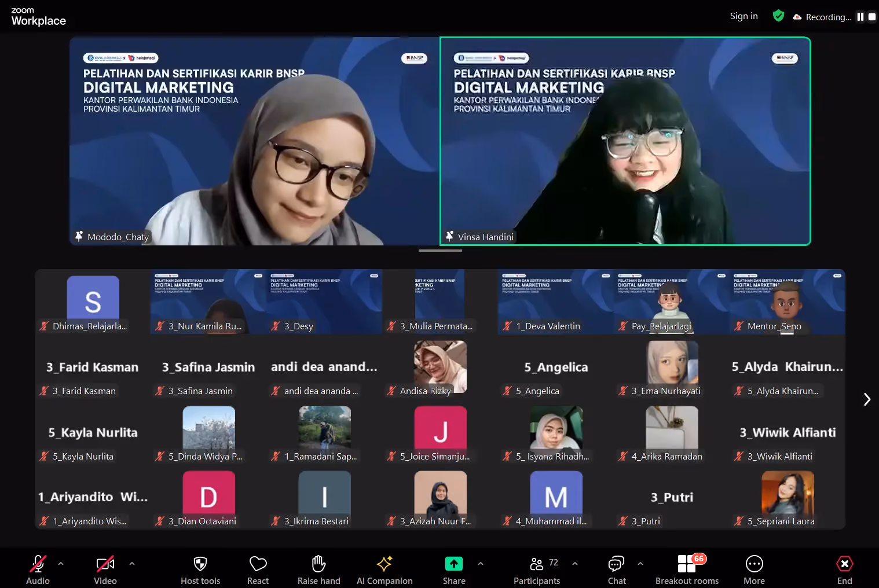Viewport: 879px width, 588px height.
Task: Click the Sign in link
Action: point(744,16)
